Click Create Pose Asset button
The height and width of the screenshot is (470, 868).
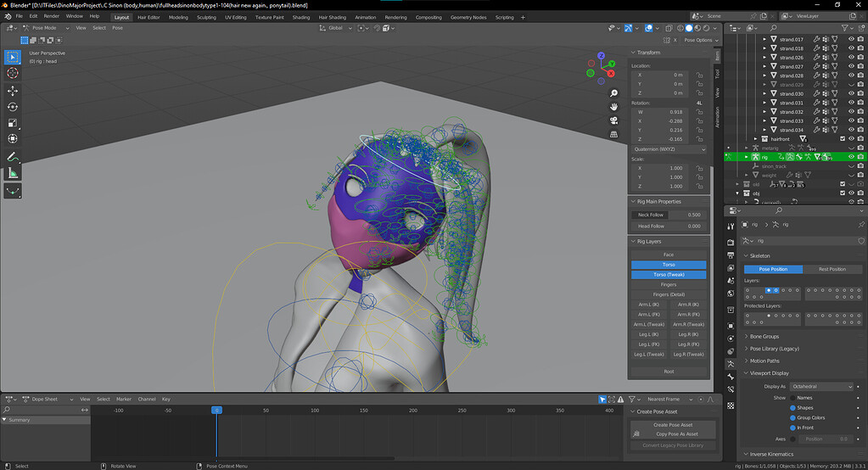click(x=673, y=425)
